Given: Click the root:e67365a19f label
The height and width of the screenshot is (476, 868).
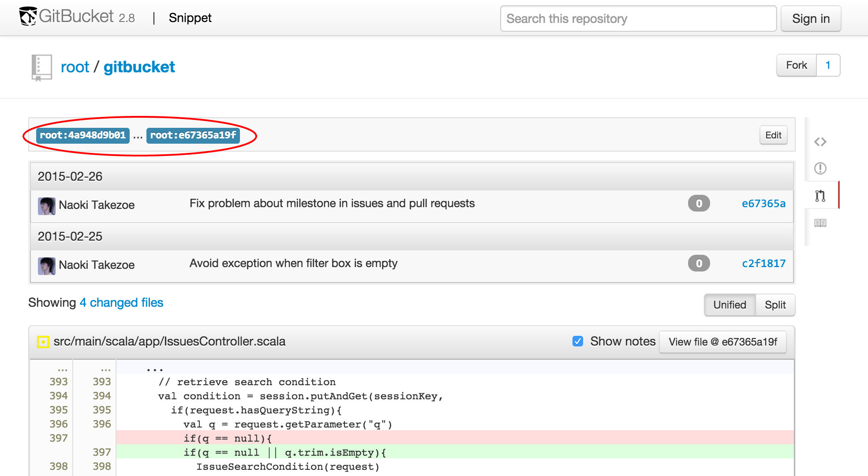Looking at the screenshot, I should click(193, 135).
